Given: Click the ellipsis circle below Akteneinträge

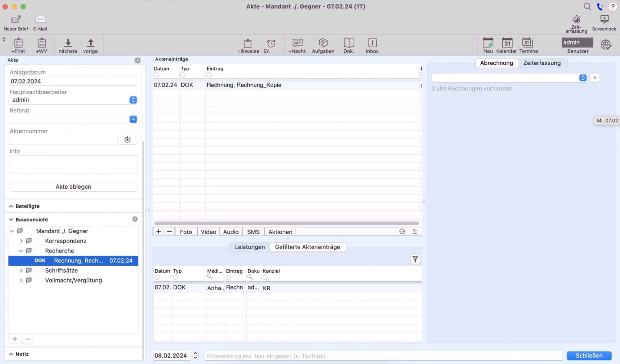Looking at the screenshot, I should point(402,232).
